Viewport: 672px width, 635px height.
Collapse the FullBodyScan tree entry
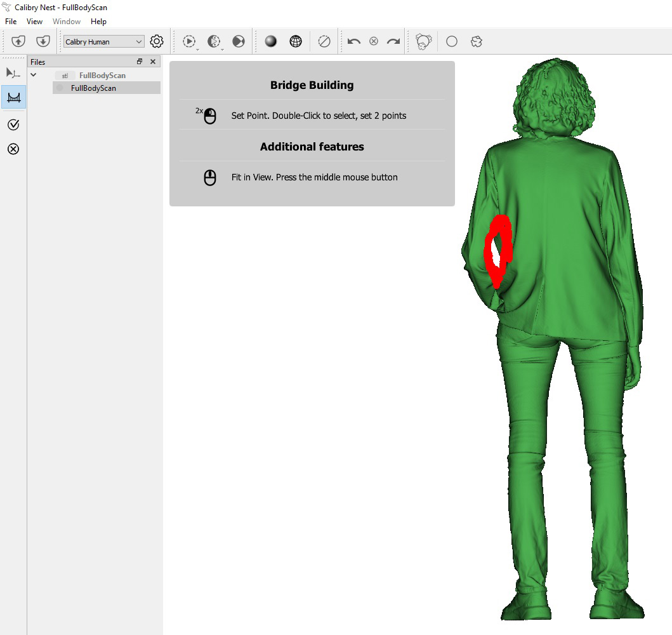(x=34, y=75)
